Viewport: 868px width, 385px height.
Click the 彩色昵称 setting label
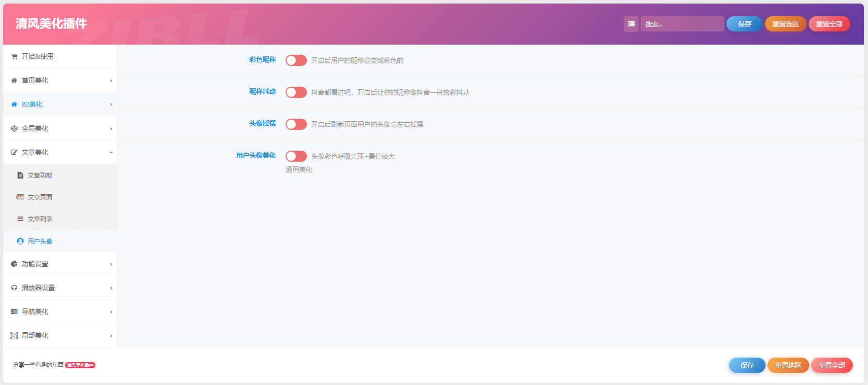click(262, 60)
